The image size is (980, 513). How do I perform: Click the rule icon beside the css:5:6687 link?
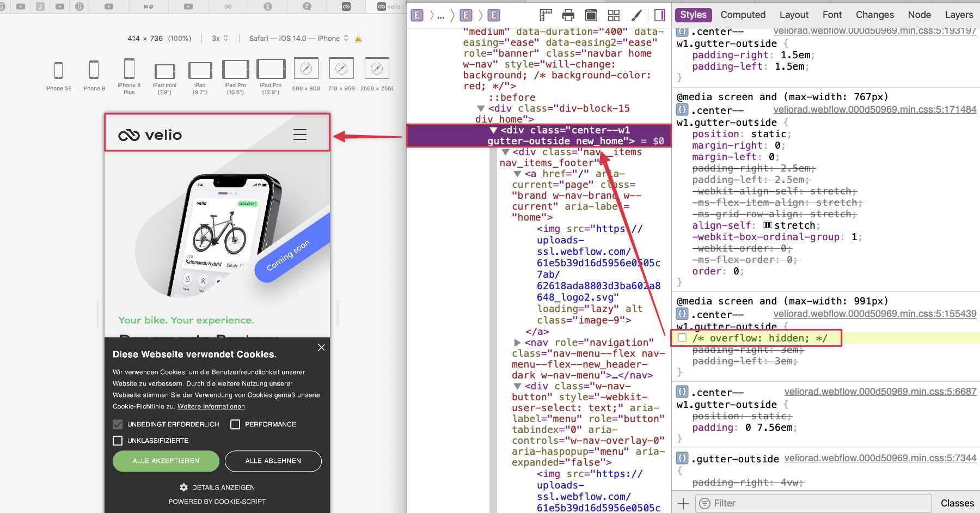click(x=682, y=392)
